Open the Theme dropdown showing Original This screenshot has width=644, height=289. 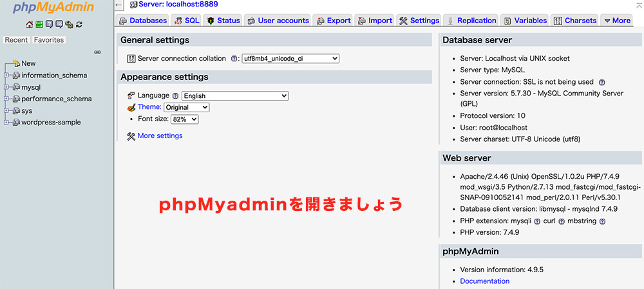pos(187,108)
